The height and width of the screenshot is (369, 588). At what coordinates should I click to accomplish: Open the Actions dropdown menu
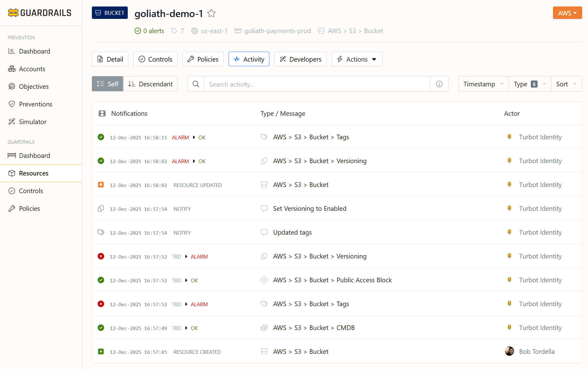(357, 59)
